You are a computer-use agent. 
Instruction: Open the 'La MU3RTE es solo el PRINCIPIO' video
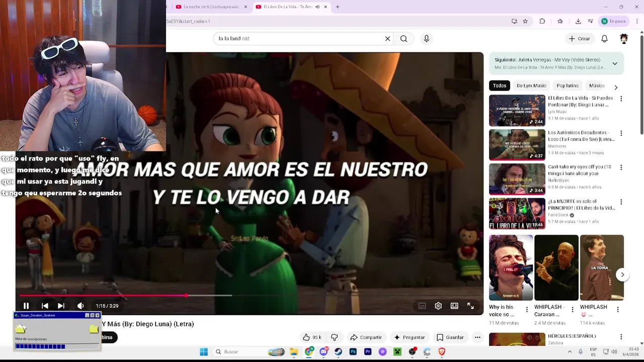tap(517, 213)
